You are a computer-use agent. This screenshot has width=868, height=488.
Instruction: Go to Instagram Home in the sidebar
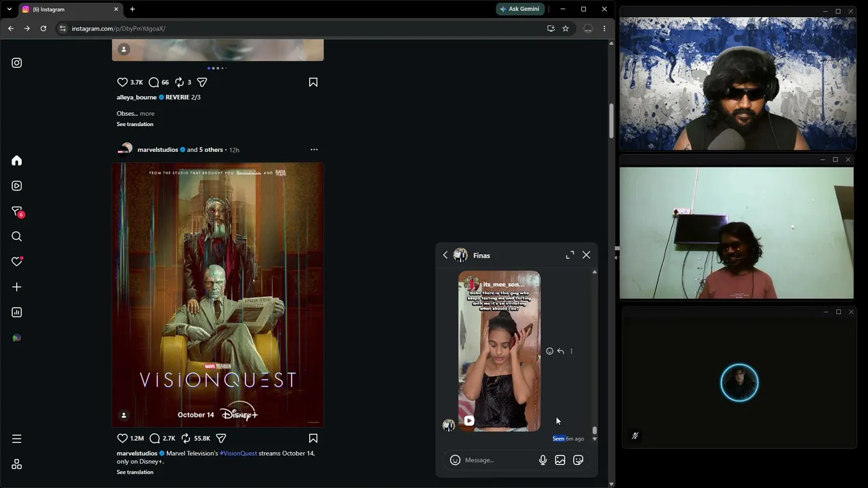pos(17,161)
